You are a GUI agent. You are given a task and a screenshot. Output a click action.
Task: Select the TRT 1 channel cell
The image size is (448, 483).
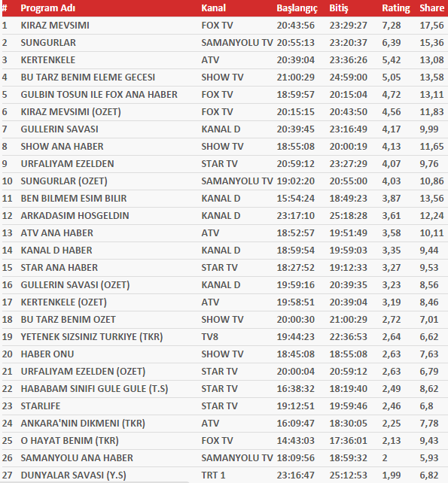coord(213,475)
